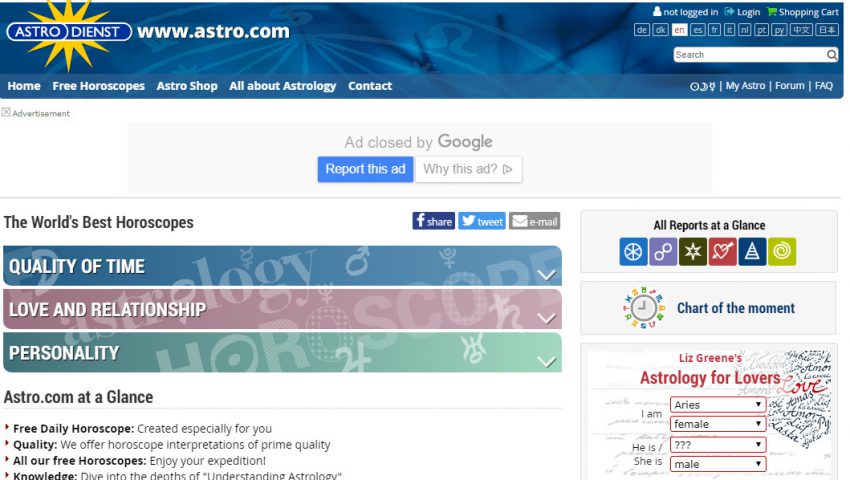Open the Free Horoscopes menu

[98, 86]
